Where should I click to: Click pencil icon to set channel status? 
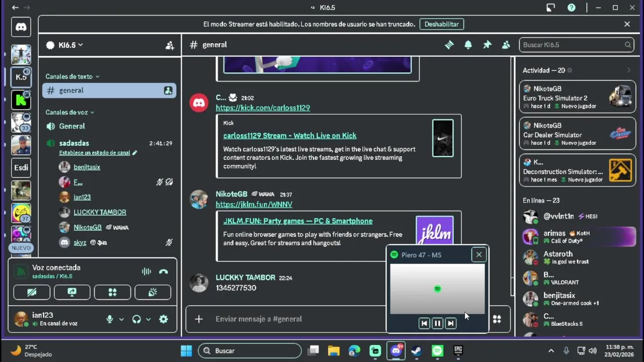coord(134,153)
